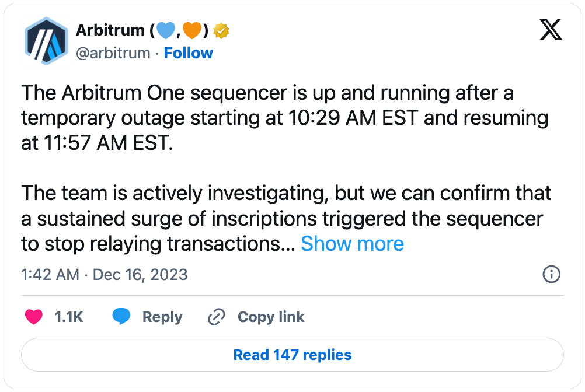Click the paragraph about inscriptions surge
585x392 pixels.
click(x=280, y=218)
